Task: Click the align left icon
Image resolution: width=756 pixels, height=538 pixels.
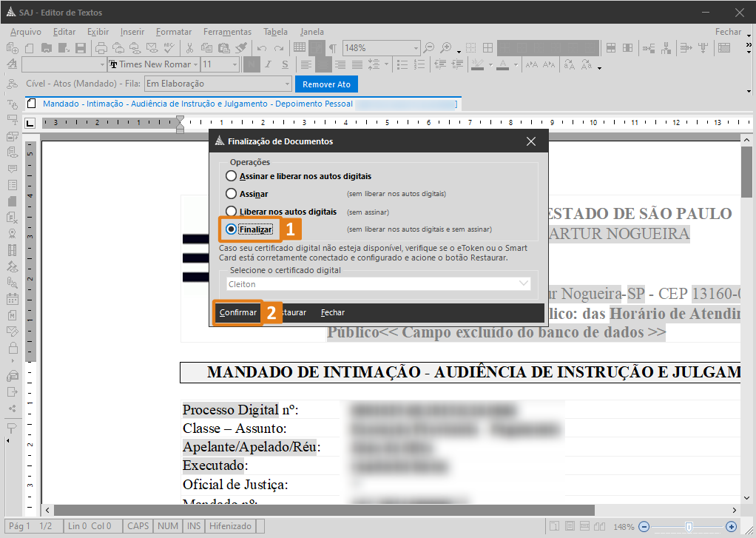Action: [x=306, y=64]
